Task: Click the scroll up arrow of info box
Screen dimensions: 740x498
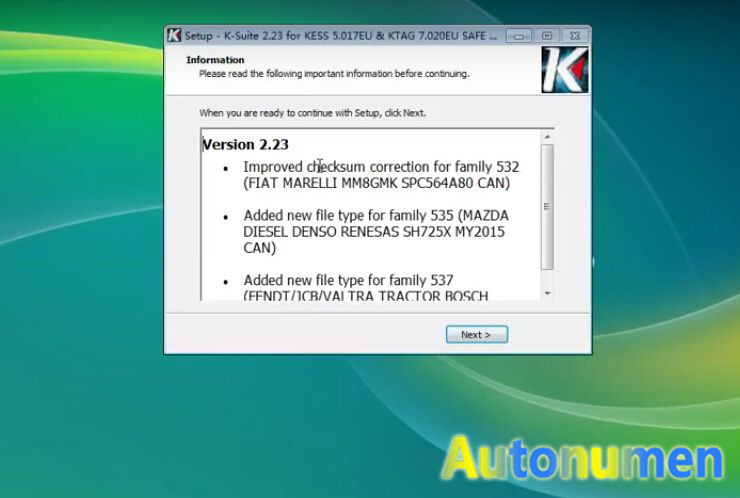Action: 547,137
